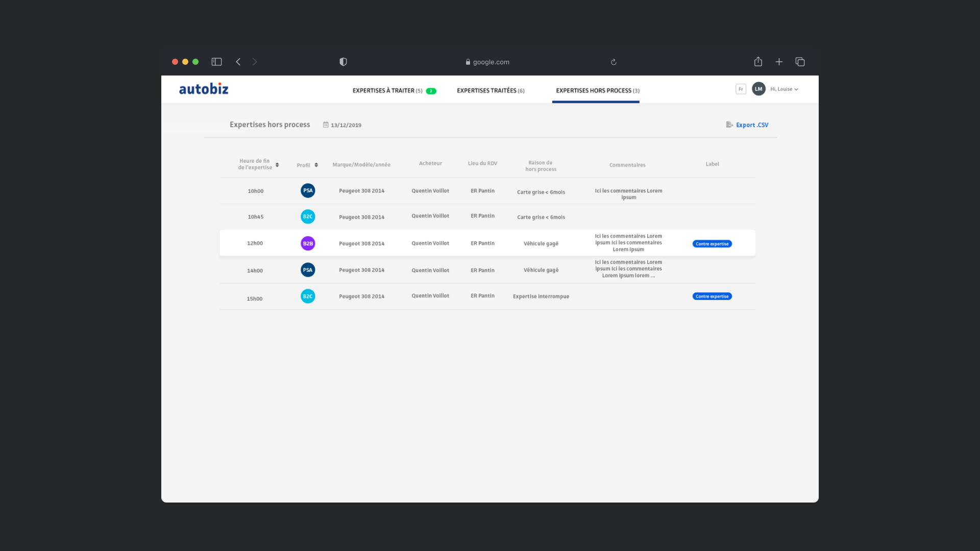980x551 pixels.
Task: Click the purple B2B profile badge
Action: pos(308,243)
